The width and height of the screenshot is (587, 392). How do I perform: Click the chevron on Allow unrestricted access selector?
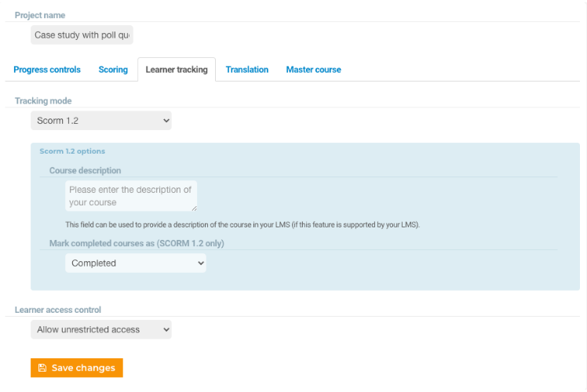pos(166,329)
